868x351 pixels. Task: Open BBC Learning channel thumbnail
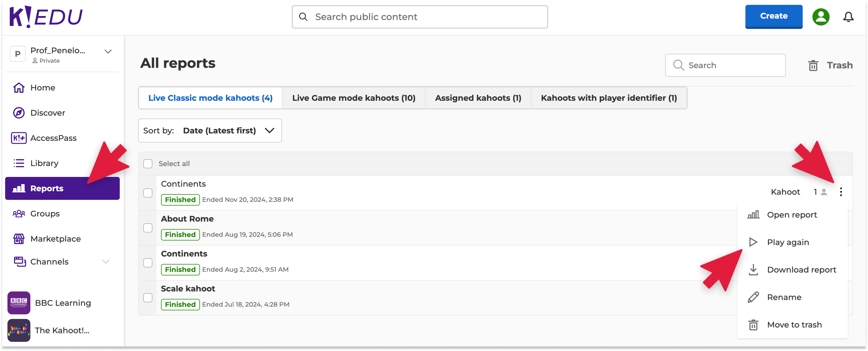tap(19, 303)
